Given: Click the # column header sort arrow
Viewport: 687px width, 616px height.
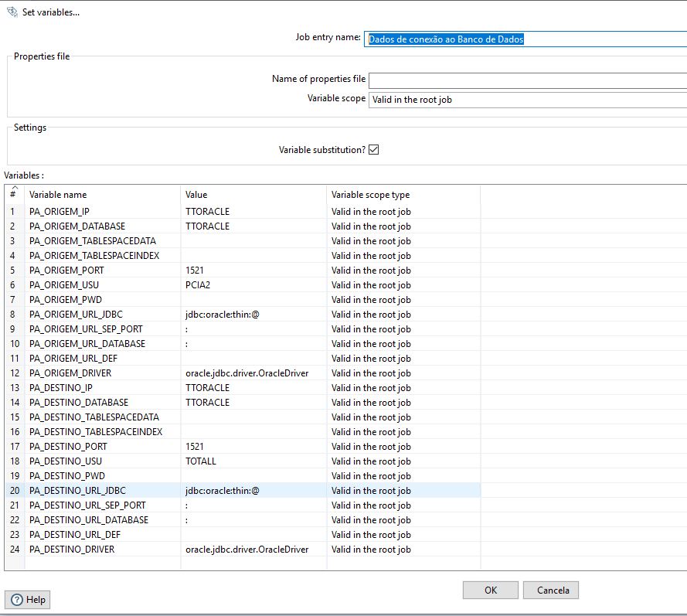Looking at the screenshot, I should pos(15,188).
